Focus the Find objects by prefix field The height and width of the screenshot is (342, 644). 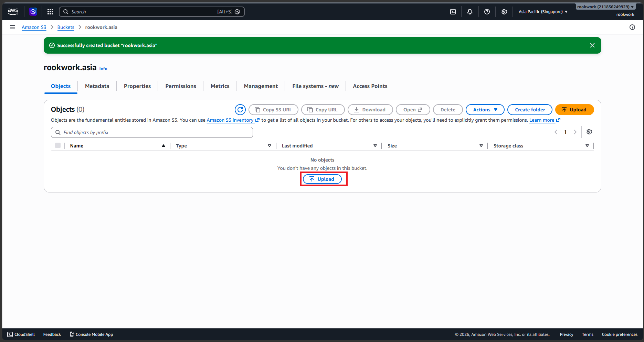(152, 132)
